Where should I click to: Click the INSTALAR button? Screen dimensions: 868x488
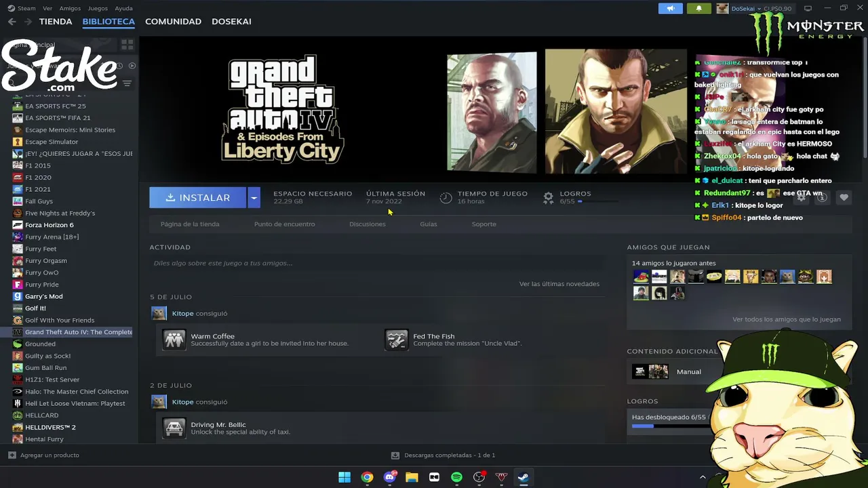(x=198, y=197)
